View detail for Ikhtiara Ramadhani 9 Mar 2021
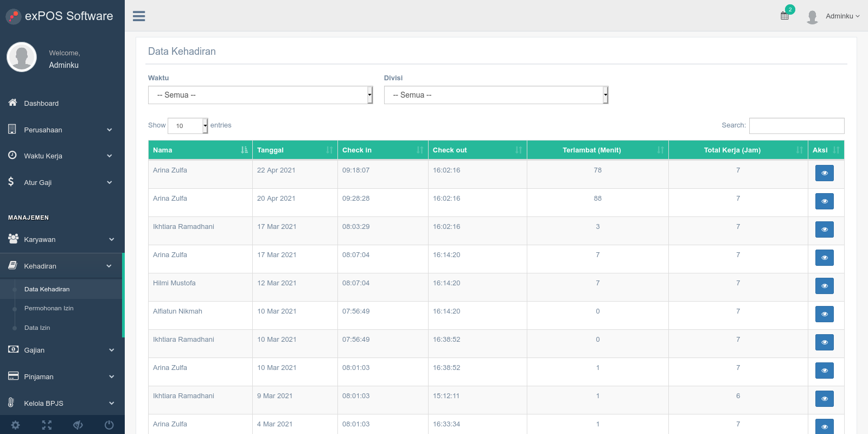The width and height of the screenshot is (868, 434). (x=825, y=399)
